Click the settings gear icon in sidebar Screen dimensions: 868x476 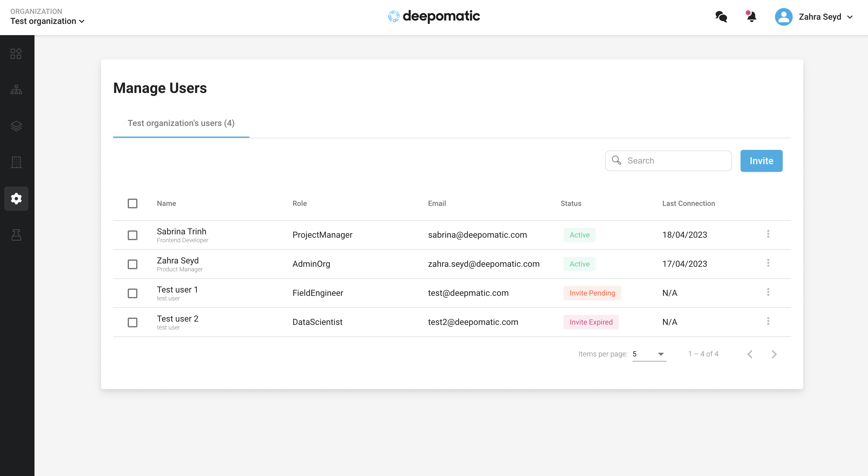click(x=16, y=199)
